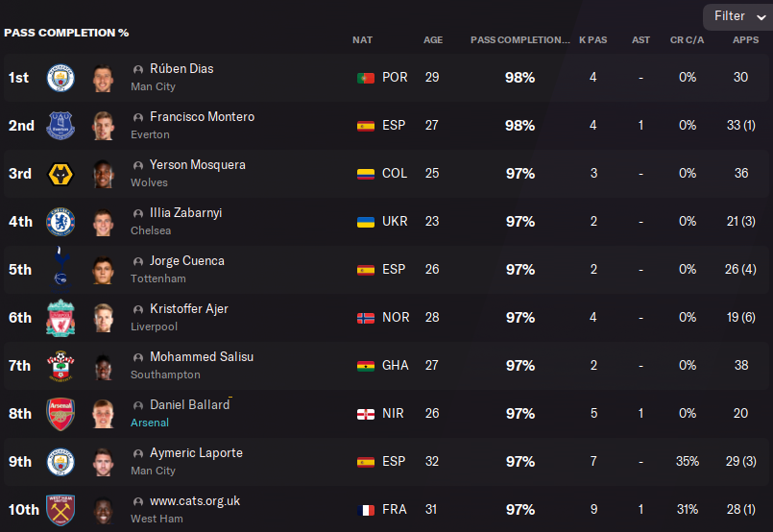Click the Southampton club badge
773x532 pixels.
[x=60, y=366]
